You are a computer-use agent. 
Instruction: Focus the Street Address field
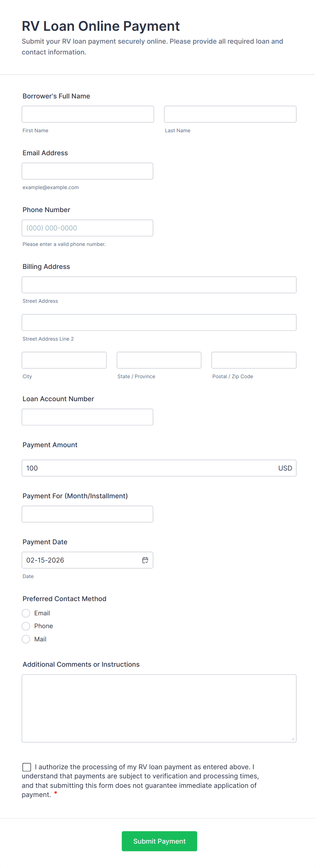click(x=159, y=285)
